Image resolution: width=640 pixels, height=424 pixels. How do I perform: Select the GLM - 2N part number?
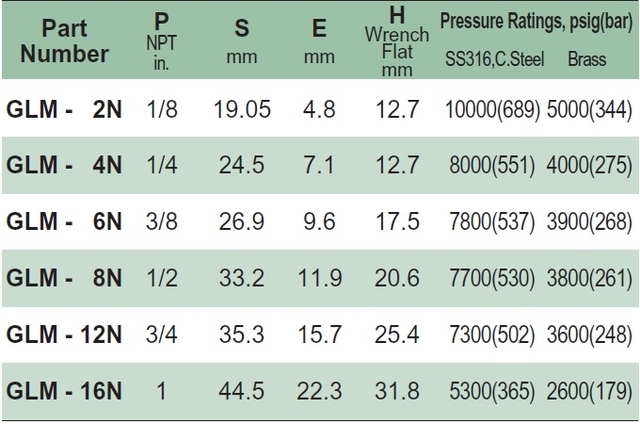coord(64,109)
